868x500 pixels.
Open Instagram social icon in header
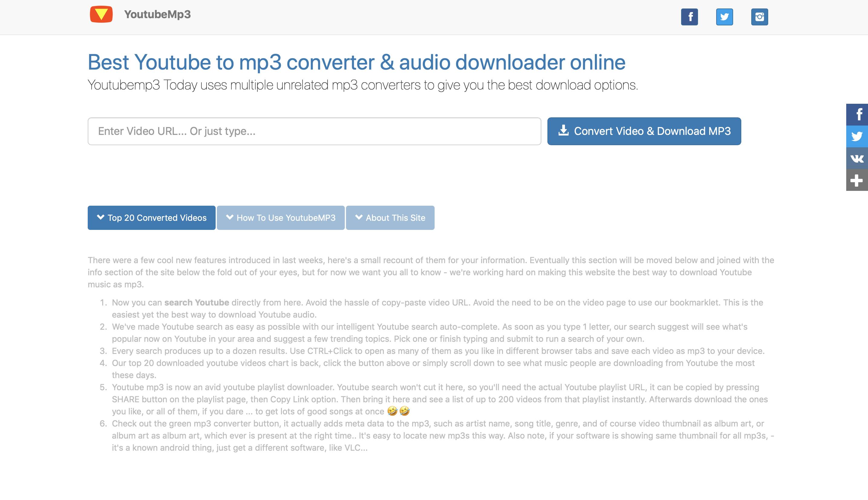[x=759, y=17]
